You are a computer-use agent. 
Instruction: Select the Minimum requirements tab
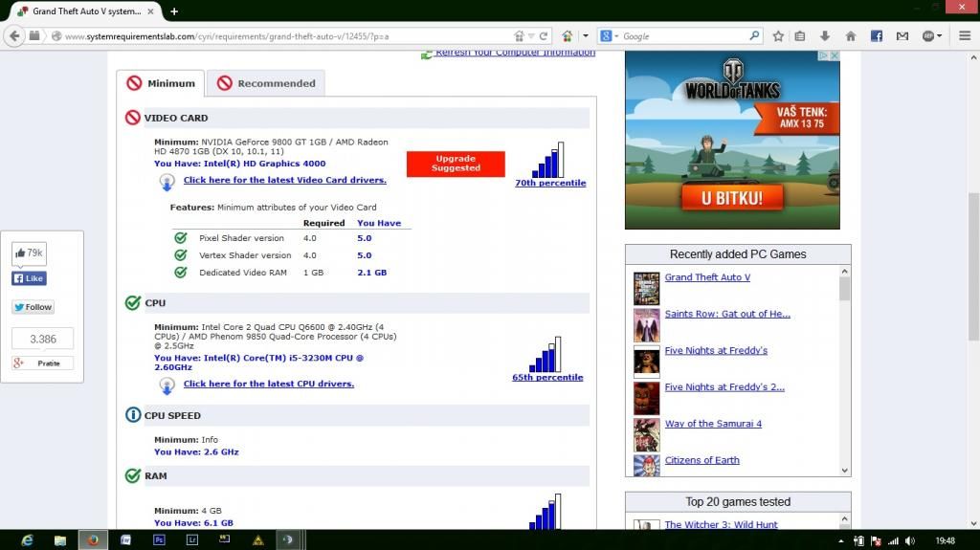[x=161, y=83]
